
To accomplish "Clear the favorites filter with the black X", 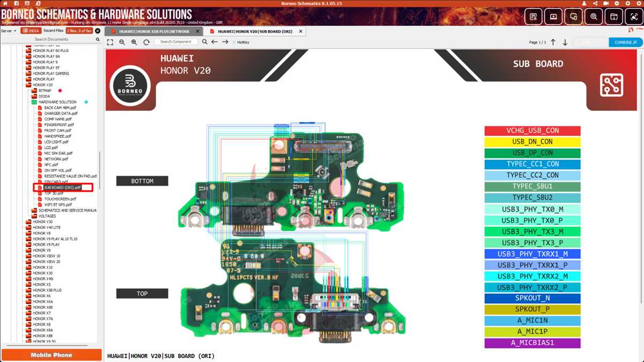I will click(98, 31).
